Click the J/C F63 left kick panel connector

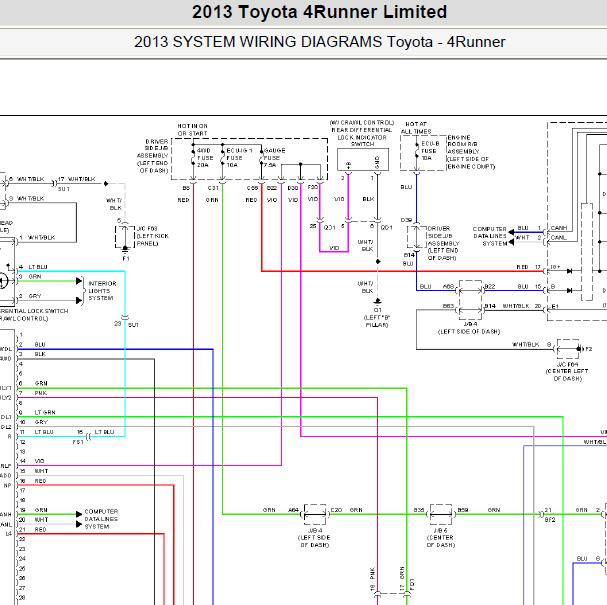click(125, 236)
